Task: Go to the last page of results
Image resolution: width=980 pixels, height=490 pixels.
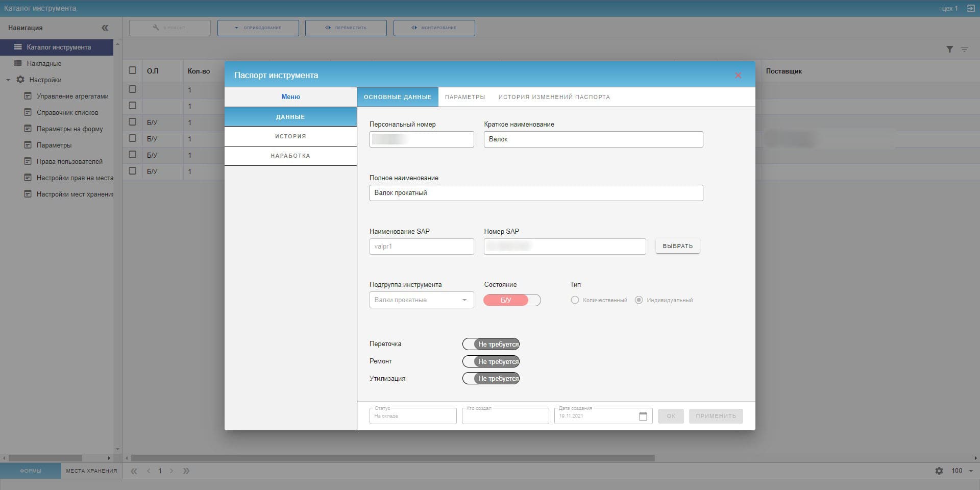Action: [x=186, y=471]
